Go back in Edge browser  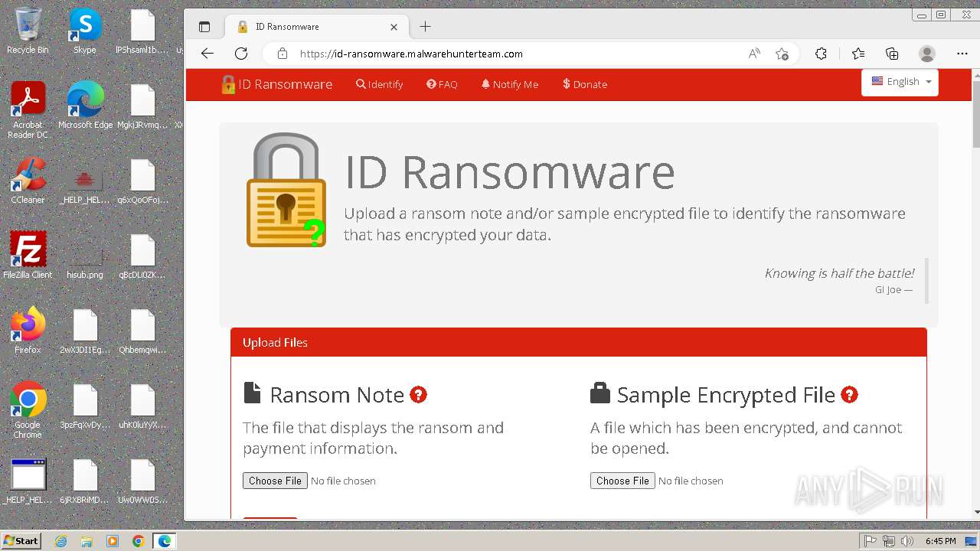pyautogui.click(x=207, y=54)
